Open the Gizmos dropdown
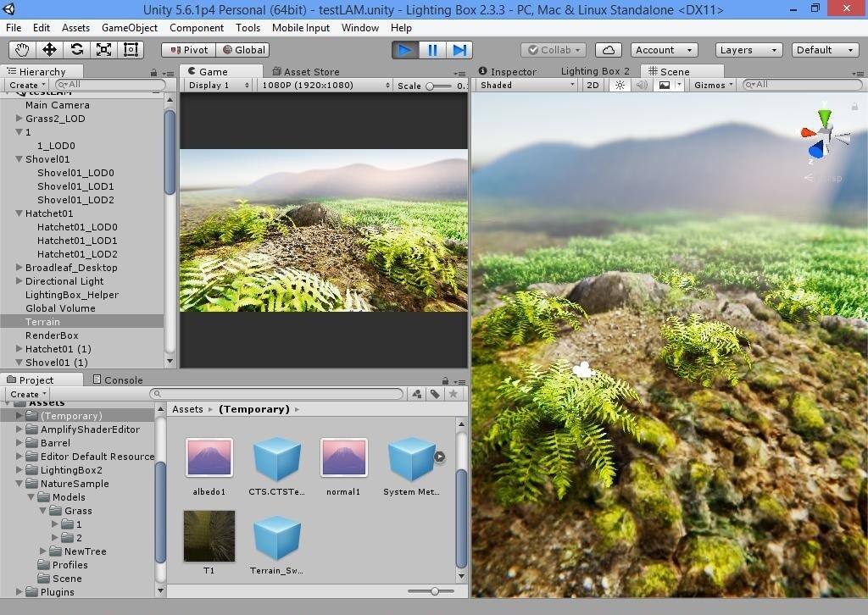 (x=714, y=85)
